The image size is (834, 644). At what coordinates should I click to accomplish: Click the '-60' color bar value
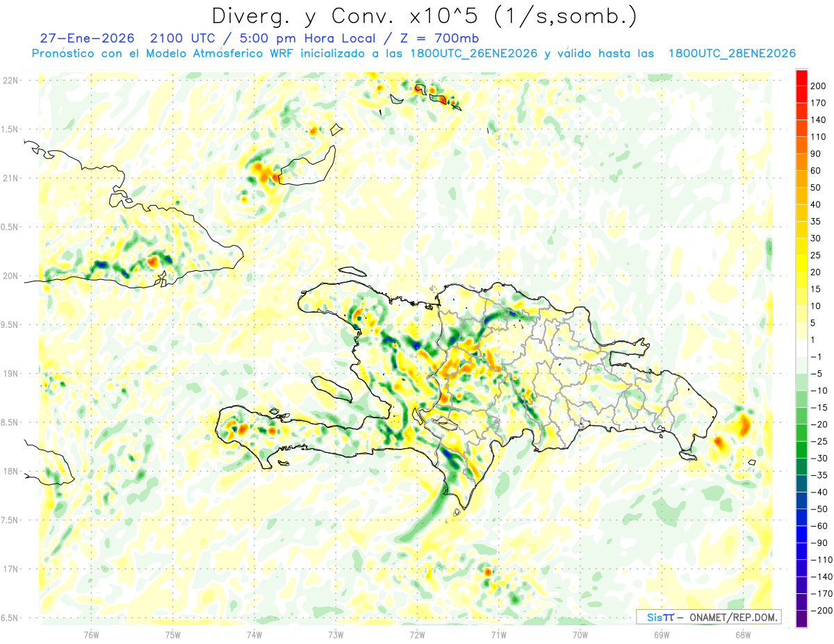click(x=819, y=526)
